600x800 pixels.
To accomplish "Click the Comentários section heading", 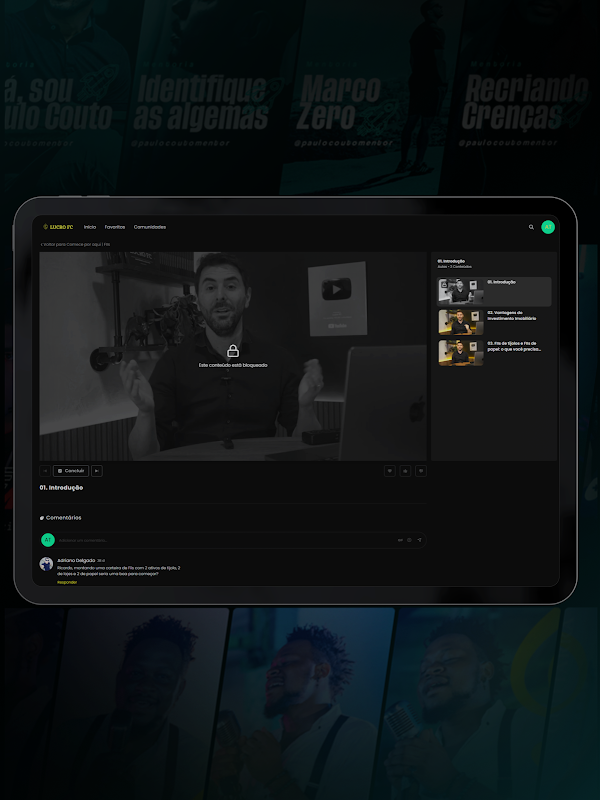I will [60, 518].
